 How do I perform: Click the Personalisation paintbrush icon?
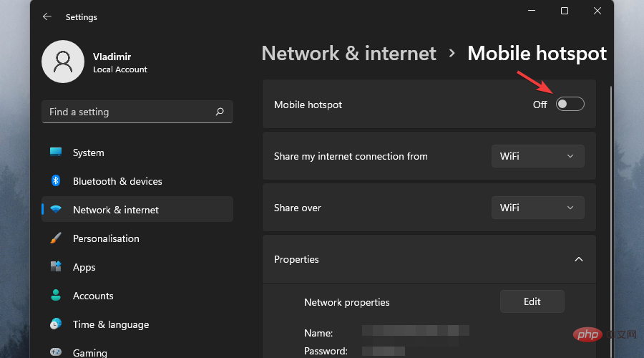tap(56, 238)
